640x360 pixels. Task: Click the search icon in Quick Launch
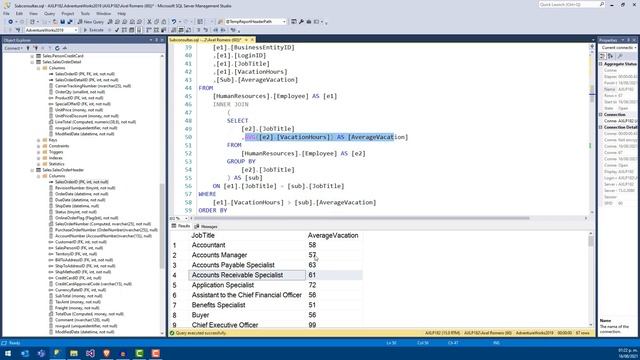point(602,4)
